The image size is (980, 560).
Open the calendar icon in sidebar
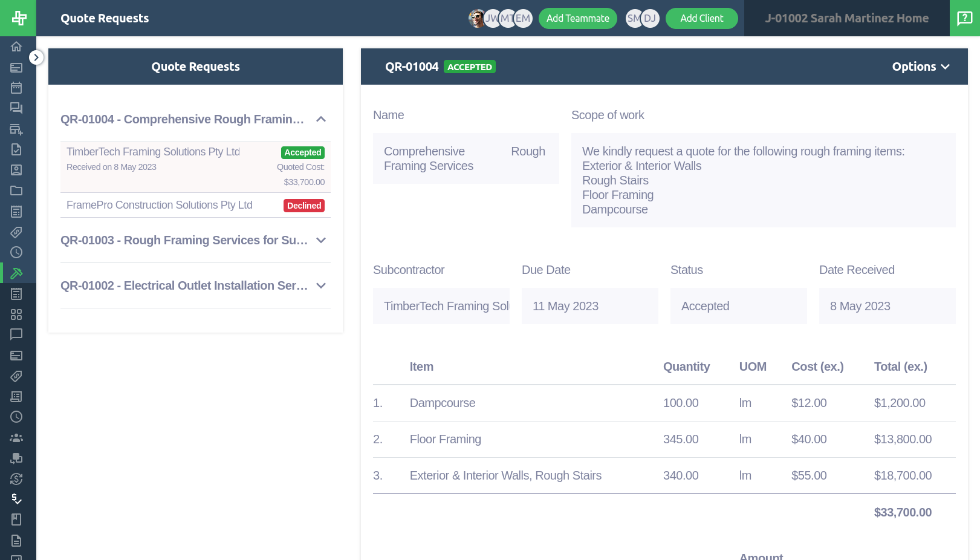(16, 88)
